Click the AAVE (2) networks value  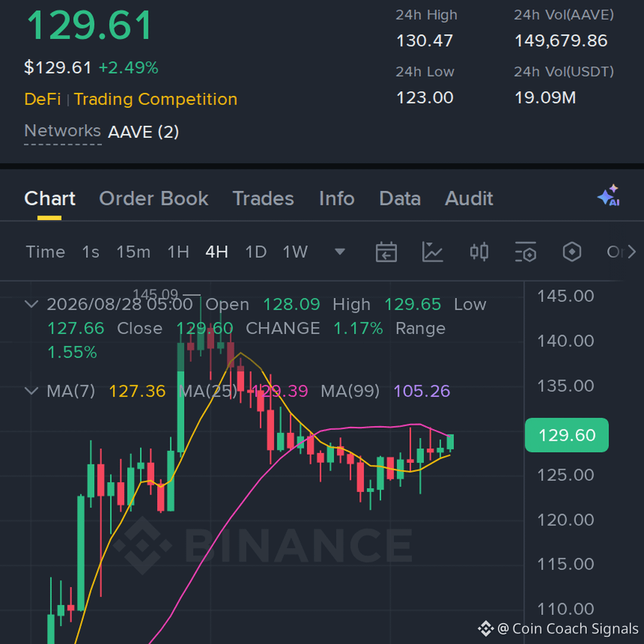(143, 132)
